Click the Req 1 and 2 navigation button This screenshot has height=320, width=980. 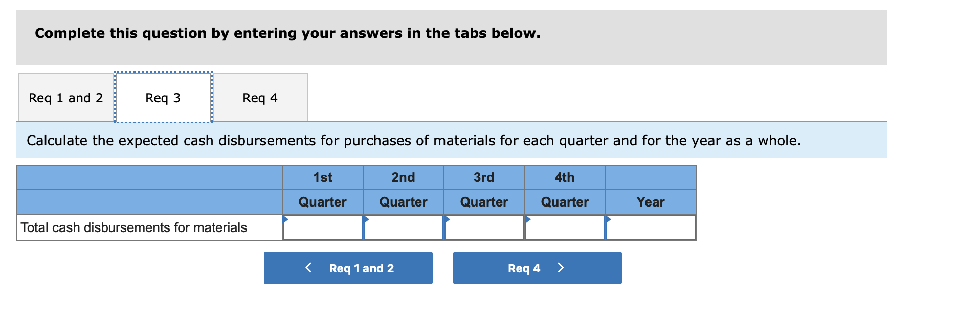pyautogui.click(x=348, y=267)
